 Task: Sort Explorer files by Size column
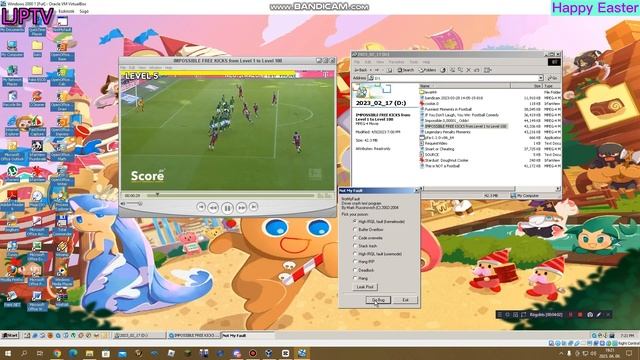tap(527, 86)
